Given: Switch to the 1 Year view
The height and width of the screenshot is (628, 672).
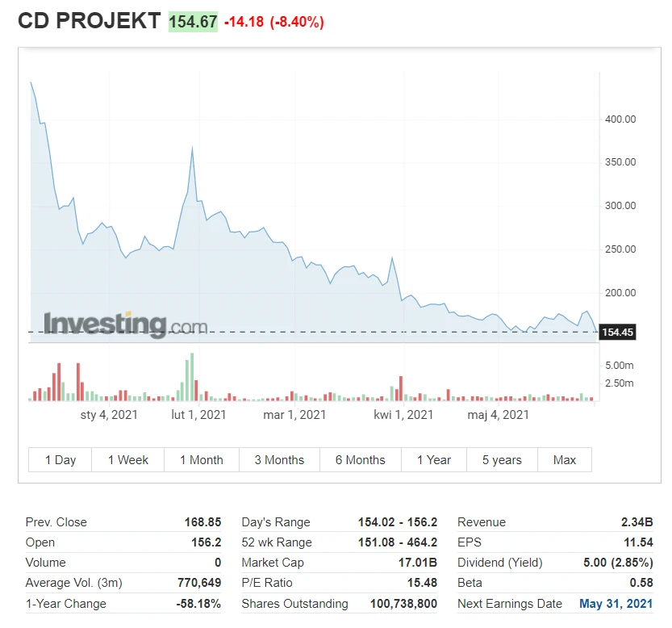Looking at the screenshot, I should click(x=434, y=460).
